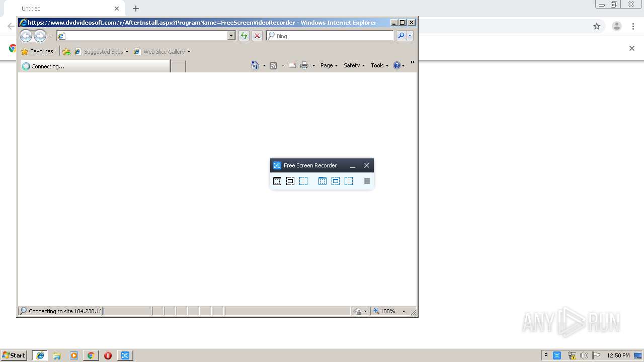
Task: Open recent pages dropdown next to forward button
Action: pyautogui.click(x=51, y=36)
